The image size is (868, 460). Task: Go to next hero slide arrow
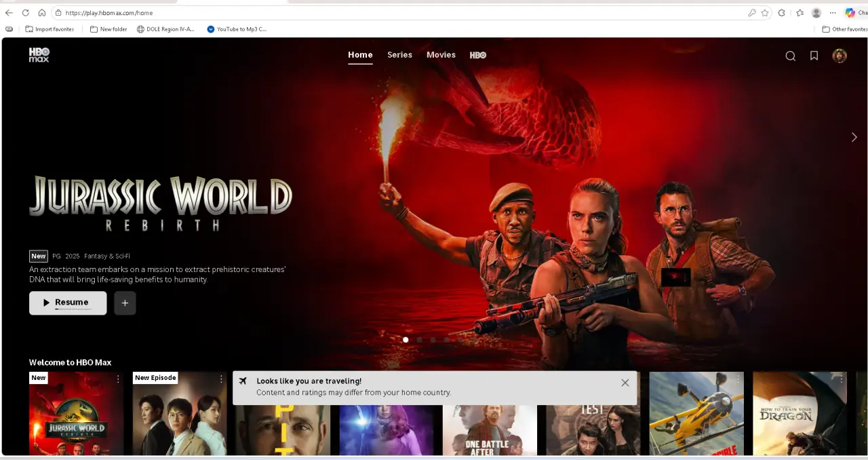pyautogui.click(x=854, y=137)
